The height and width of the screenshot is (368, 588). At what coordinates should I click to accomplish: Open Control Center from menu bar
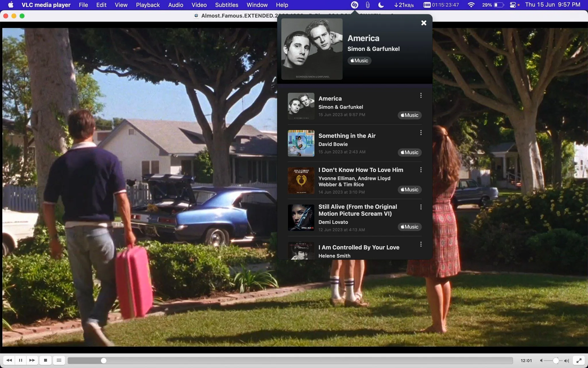click(x=513, y=5)
